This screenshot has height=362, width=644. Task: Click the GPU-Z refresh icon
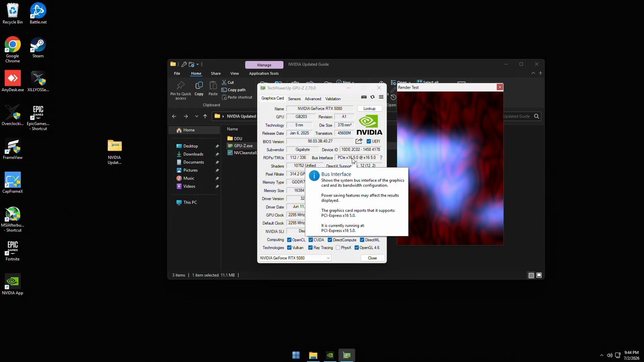point(372,97)
